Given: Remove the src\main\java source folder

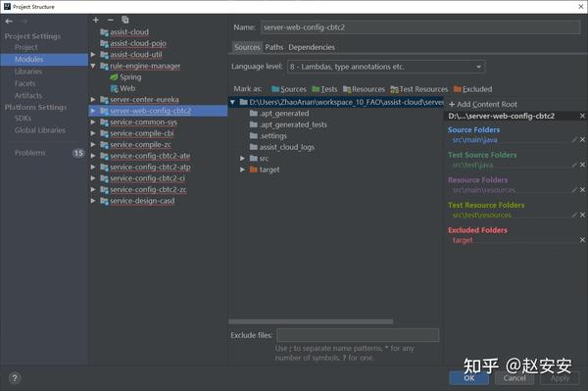Looking at the screenshot, I should click(x=582, y=139).
